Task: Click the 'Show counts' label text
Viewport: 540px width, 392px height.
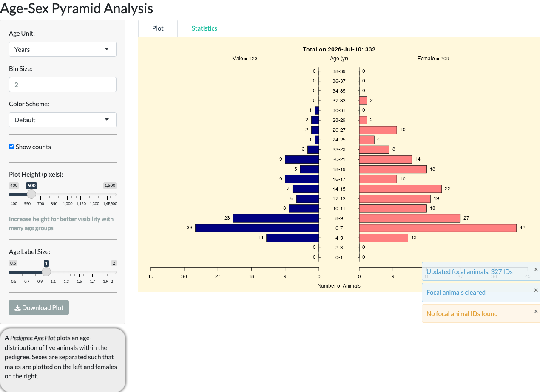Action: point(33,147)
